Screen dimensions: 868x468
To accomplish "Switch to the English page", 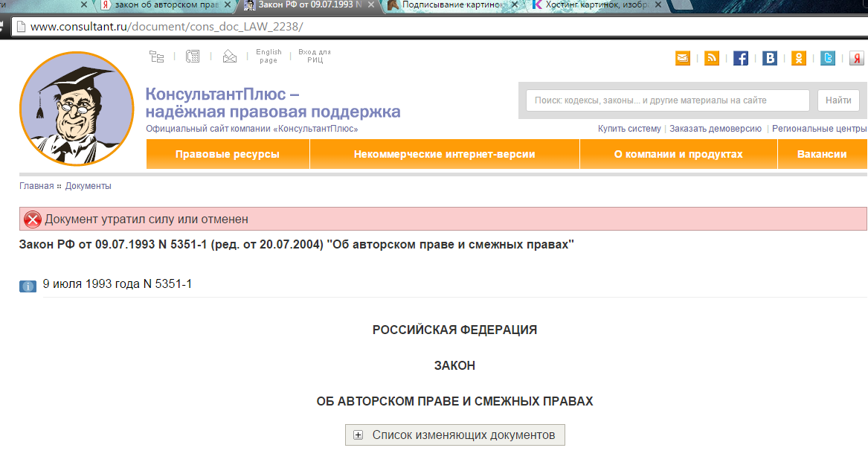I will pyautogui.click(x=269, y=56).
